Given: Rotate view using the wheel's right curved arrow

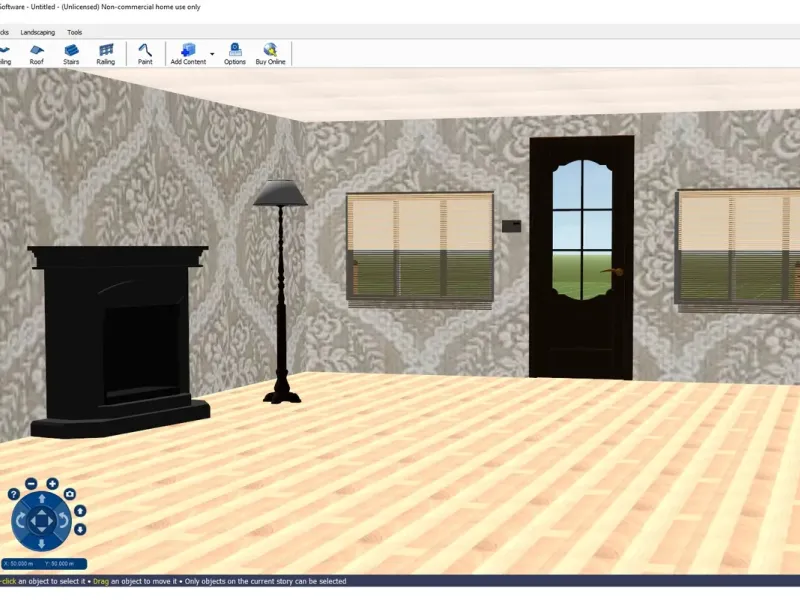Looking at the screenshot, I should 64,521.
